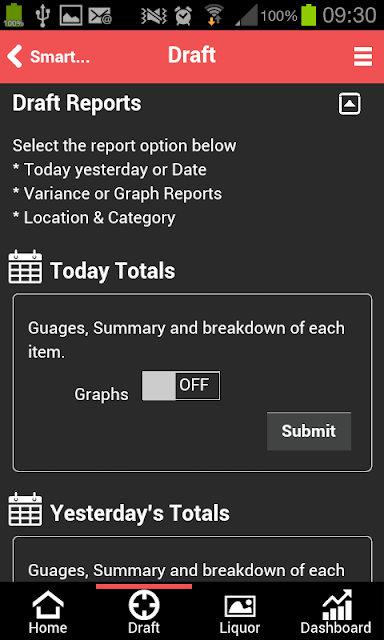Tap the email notification icon in status bar
The image size is (384, 640).
pos(100,16)
